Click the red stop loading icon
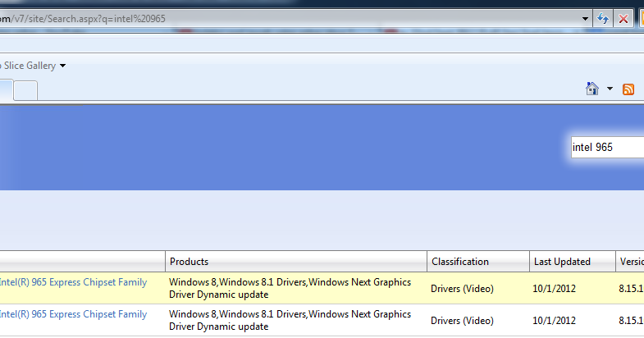Screen dimensions: 644x338 623,19
